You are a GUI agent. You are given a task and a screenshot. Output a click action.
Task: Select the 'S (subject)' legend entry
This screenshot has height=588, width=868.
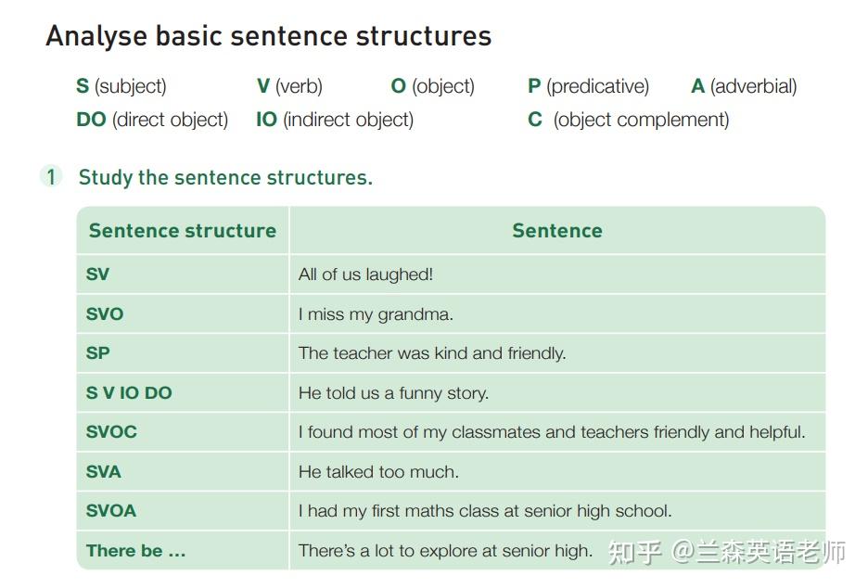[121, 87]
